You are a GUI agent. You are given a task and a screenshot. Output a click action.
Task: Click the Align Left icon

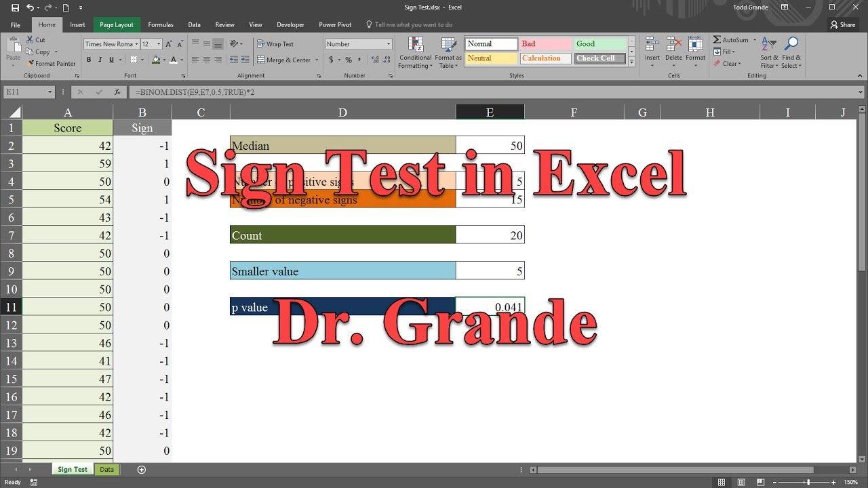[195, 60]
